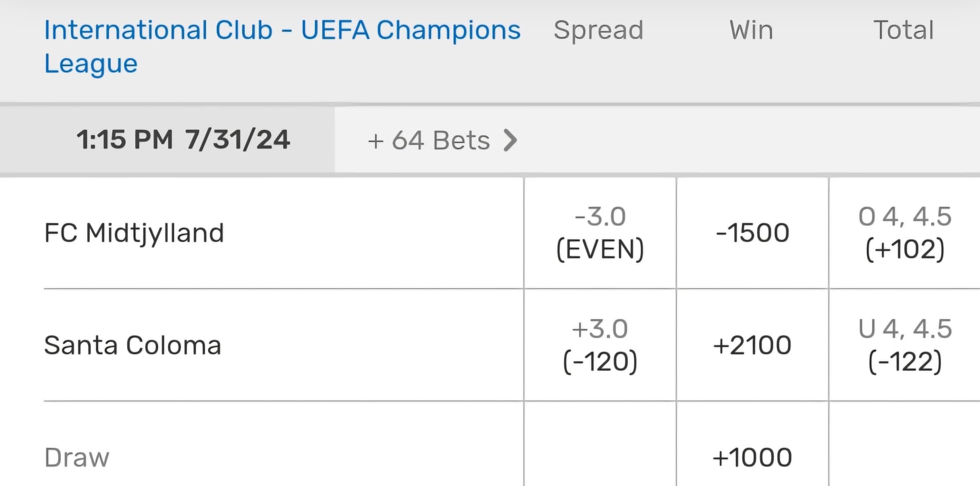The height and width of the screenshot is (486, 980).
Task: Expand the + 64 Bets chevron arrow
Action: [510, 140]
